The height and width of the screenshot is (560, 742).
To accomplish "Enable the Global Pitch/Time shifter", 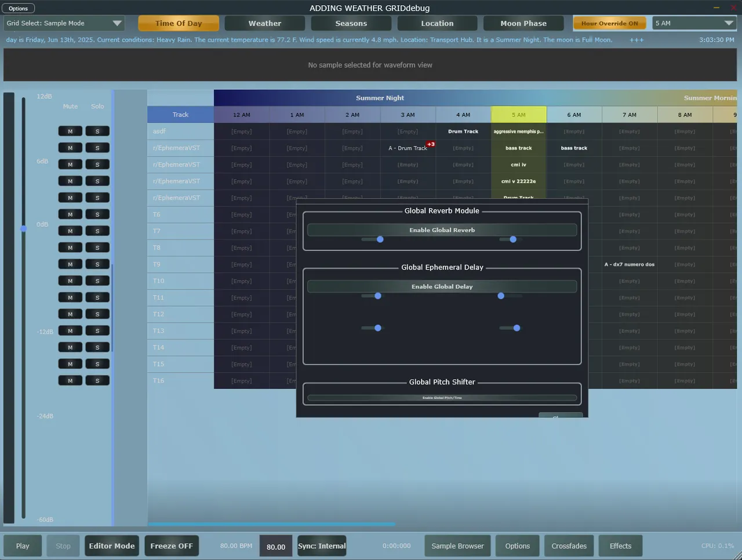I will pos(442,398).
